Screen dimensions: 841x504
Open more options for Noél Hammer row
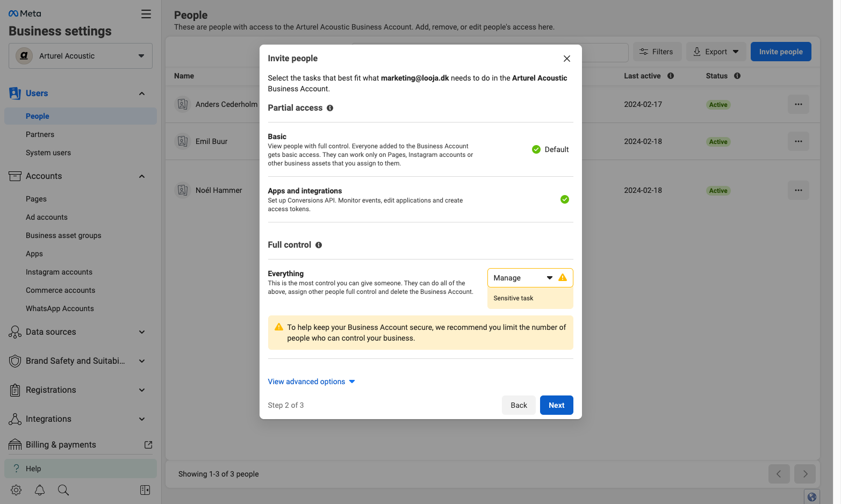pyautogui.click(x=799, y=190)
